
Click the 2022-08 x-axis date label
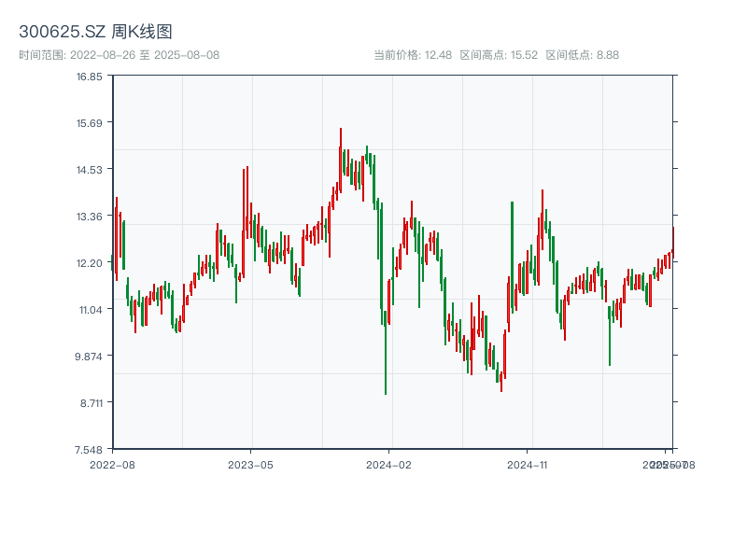pyautogui.click(x=112, y=464)
